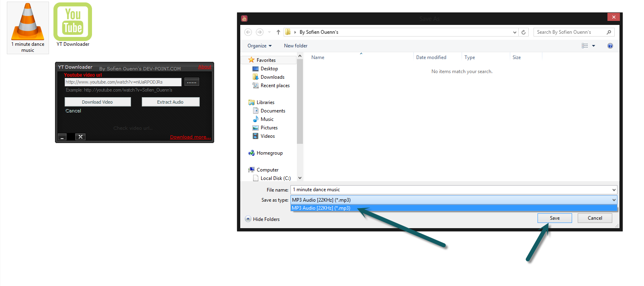This screenshot has width=644, height=286.
Task: Open the Help icon in Save As
Action: click(x=610, y=46)
